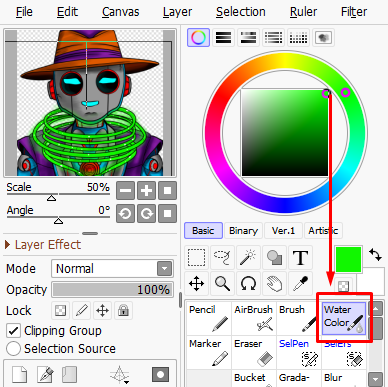Click the Scale slider
388x387 pixels.
tap(58, 194)
